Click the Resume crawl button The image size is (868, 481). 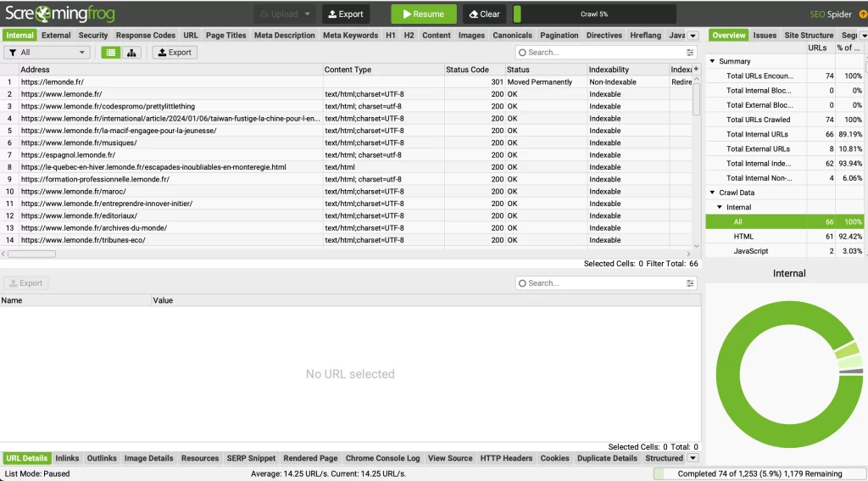tap(424, 14)
